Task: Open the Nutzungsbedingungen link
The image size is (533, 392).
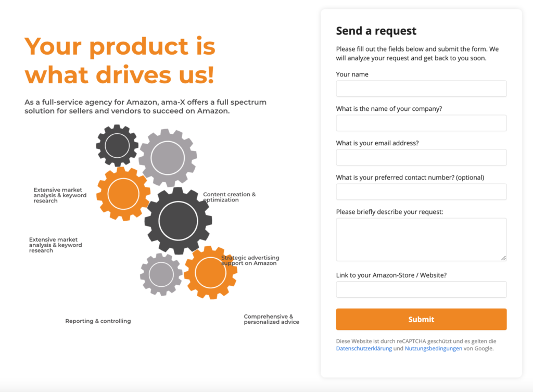Action: click(x=434, y=348)
